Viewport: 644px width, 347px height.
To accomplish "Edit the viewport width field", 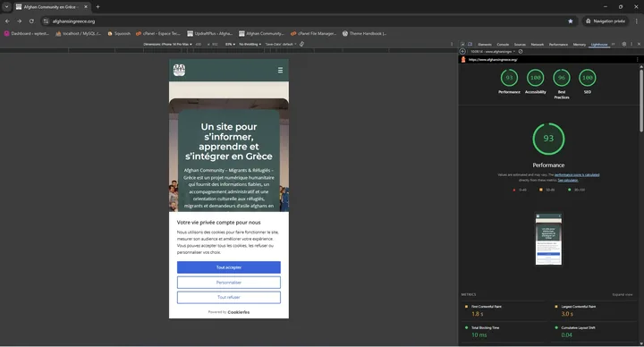I will [x=199, y=44].
